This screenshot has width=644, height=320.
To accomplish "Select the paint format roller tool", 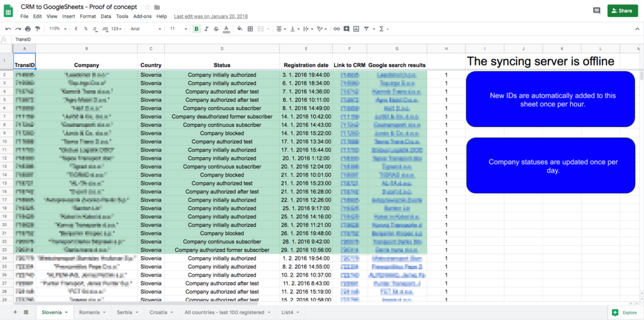I will pyautogui.click(x=38, y=28).
